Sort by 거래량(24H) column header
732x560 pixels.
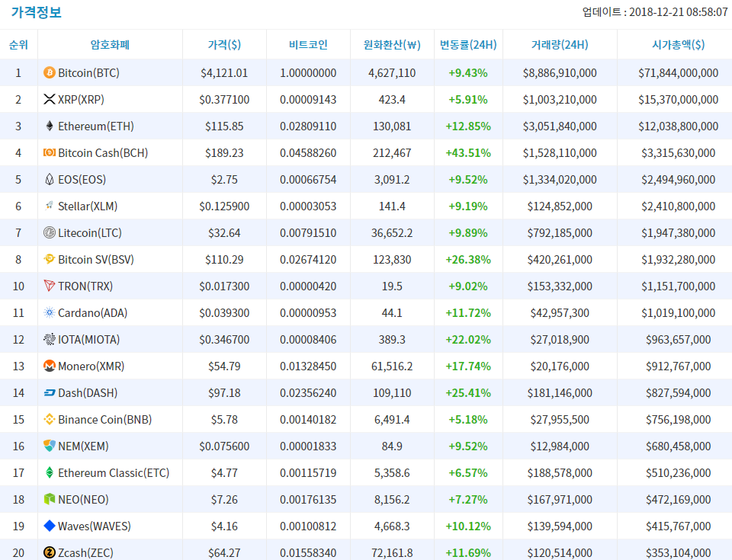click(x=560, y=45)
